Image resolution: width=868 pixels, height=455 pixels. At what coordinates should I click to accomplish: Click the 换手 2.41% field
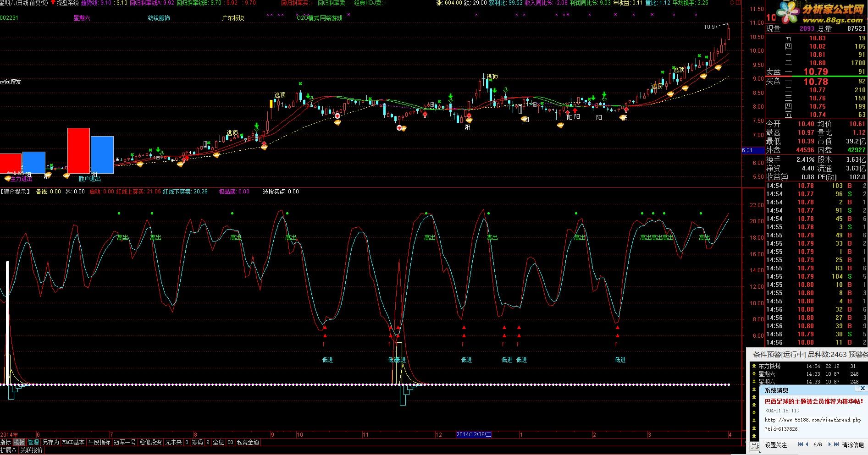(790, 159)
